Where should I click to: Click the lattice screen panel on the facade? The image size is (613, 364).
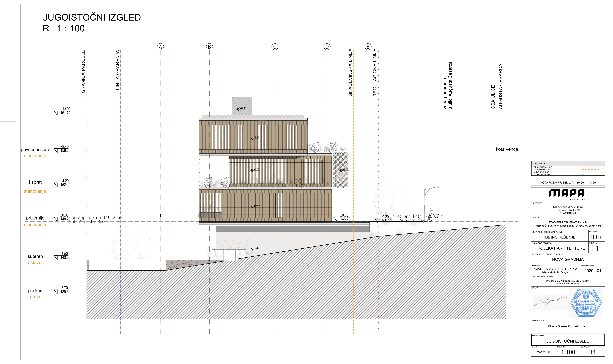click(x=341, y=170)
